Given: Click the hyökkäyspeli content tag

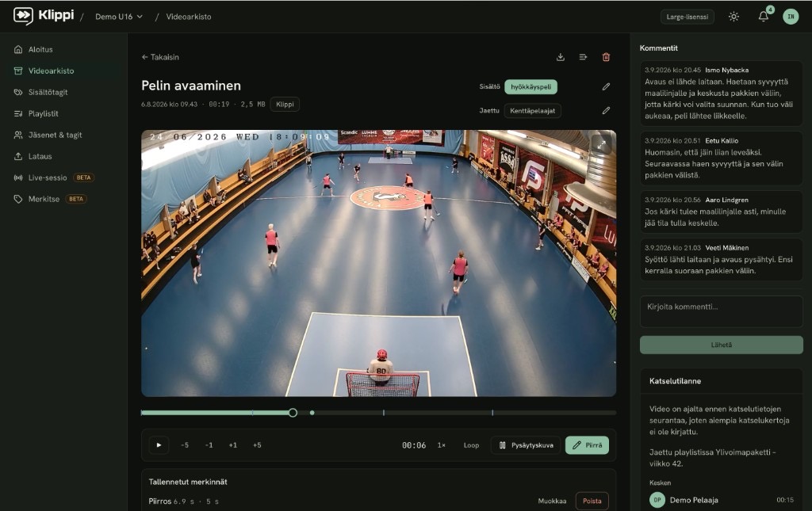Looking at the screenshot, I should point(530,87).
